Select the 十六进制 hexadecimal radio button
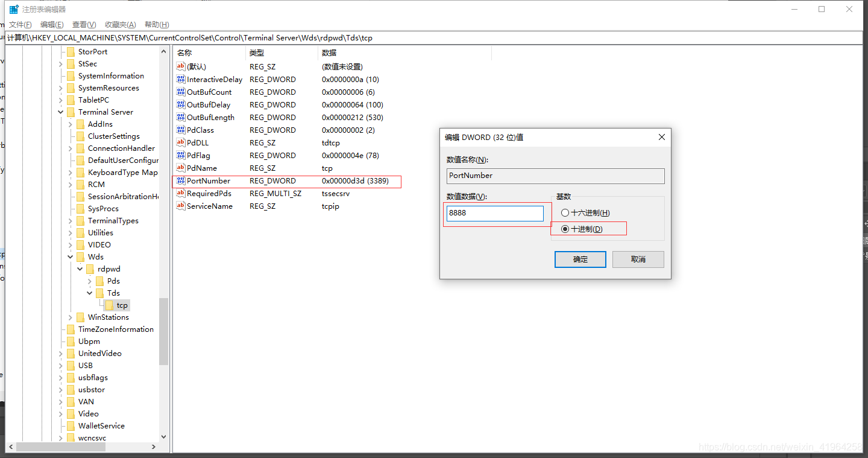868x458 pixels. (x=565, y=213)
